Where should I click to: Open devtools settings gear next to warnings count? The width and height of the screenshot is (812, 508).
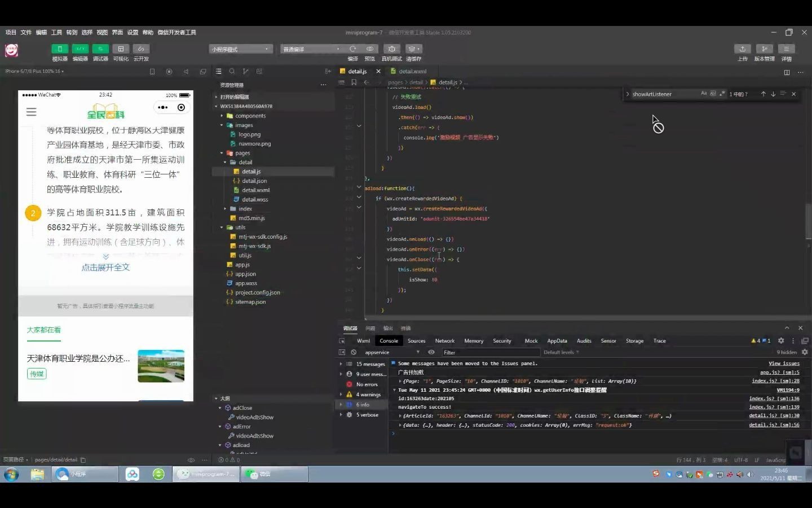pyautogui.click(x=781, y=341)
